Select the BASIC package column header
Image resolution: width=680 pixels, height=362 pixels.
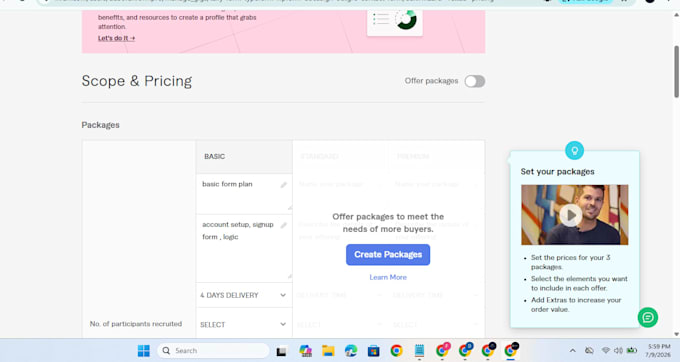pyautogui.click(x=244, y=157)
